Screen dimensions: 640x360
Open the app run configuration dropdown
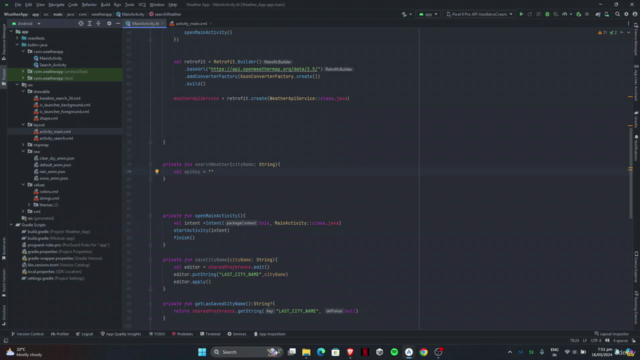(428, 14)
